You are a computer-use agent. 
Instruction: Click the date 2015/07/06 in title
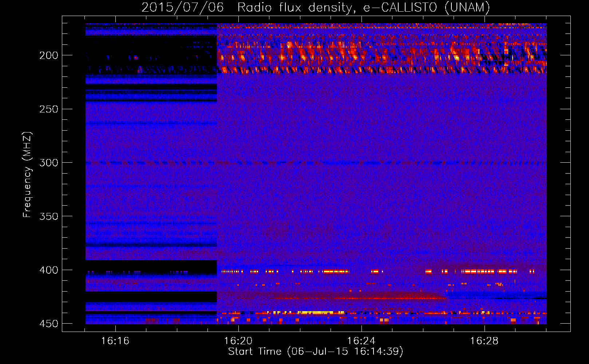tap(182, 7)
